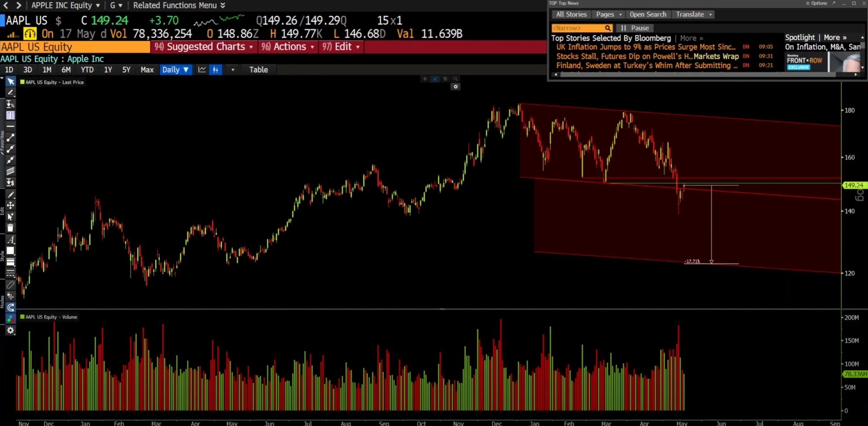Go back with the left arrow

coord(6,5)
